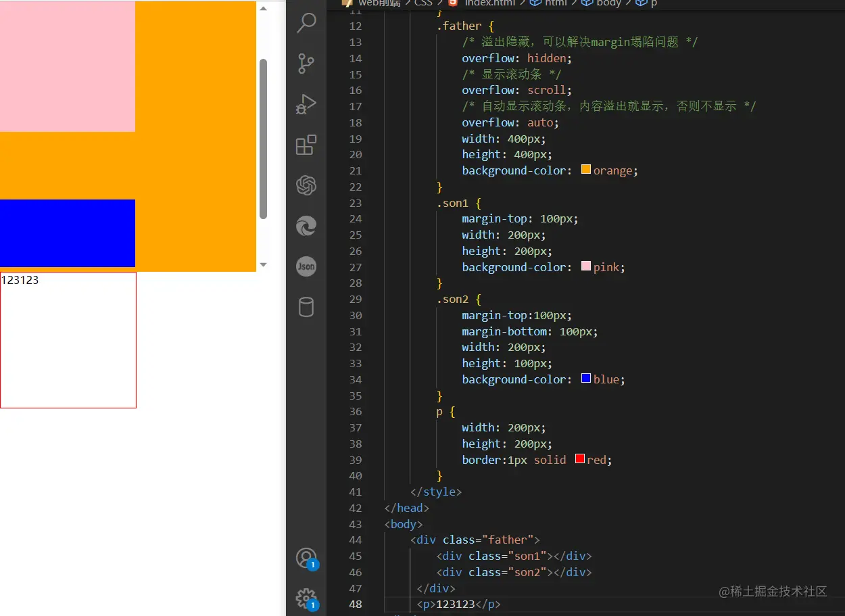Click the red color swatch in border

(579, 459)
